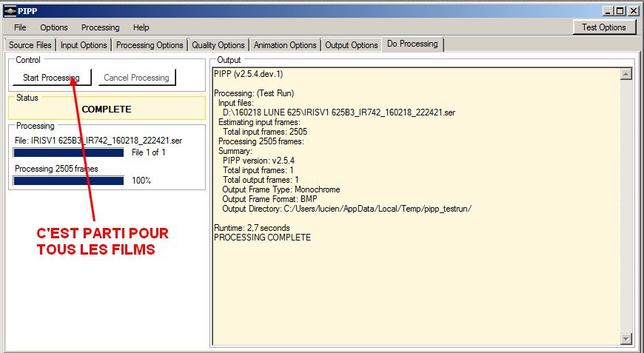The width and height of the screenshot is (644, 353).
Task: Click the 'PIPP (v2.5.4.dev.1)' output line
Action: pyautogui.click(x=249, y=74)
